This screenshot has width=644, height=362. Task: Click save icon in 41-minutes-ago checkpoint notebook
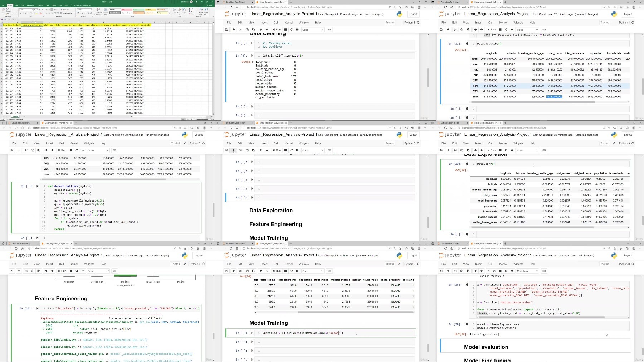(12, 271)
